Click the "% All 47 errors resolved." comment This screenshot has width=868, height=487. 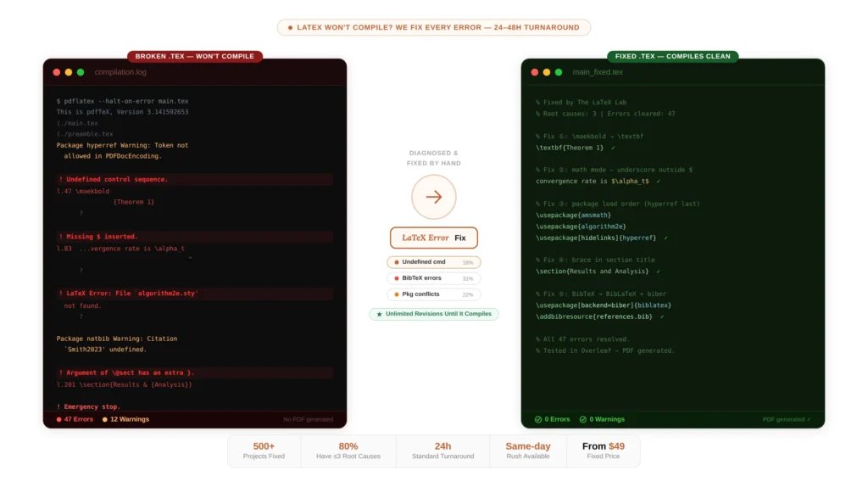coord(582,339)
